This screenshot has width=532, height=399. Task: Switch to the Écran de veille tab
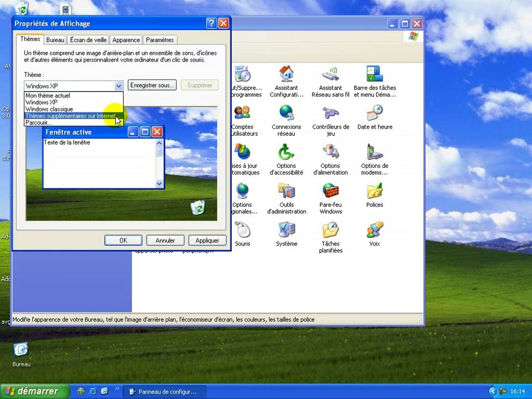click(88, 40)
